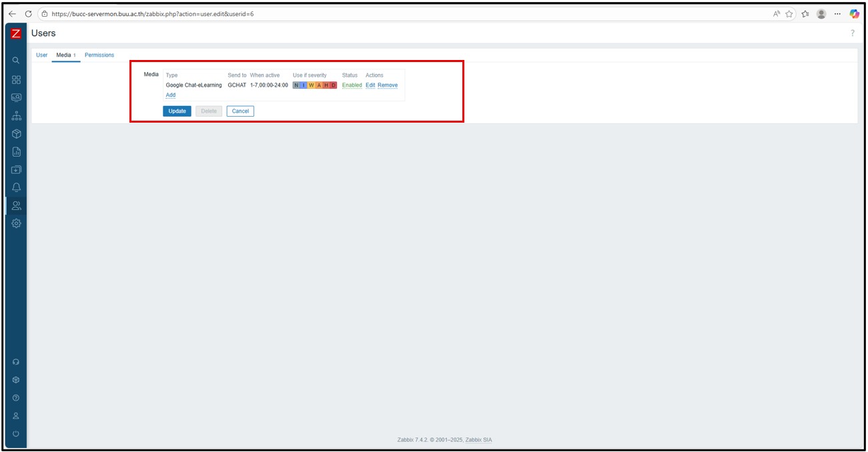
Task: Click the Add media link
Action: pyautogui.click(x=171, y=95)
